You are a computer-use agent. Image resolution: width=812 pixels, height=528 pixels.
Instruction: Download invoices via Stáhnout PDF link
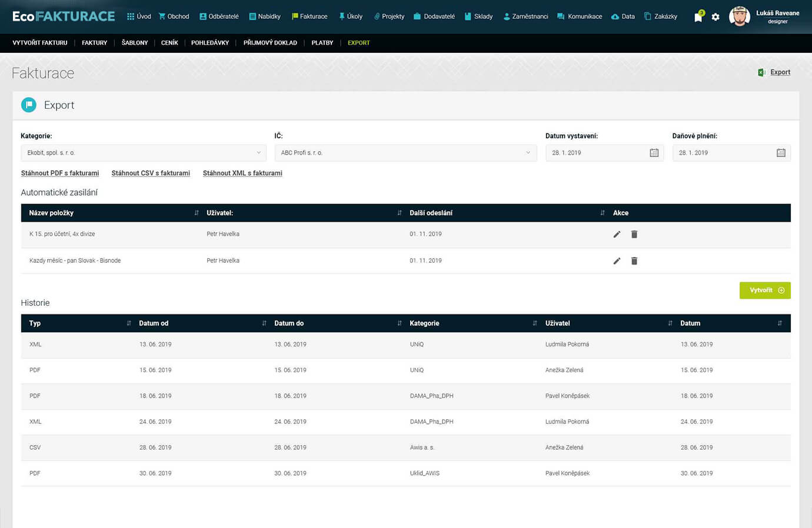[60, 173]
